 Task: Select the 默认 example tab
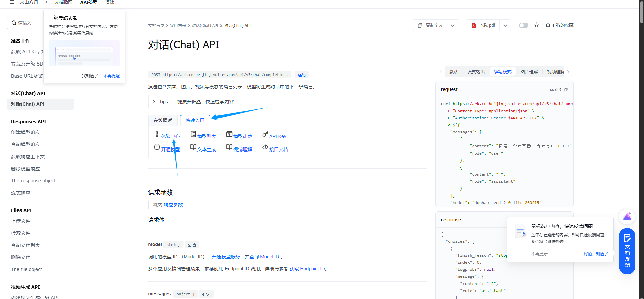coord(454,72)
